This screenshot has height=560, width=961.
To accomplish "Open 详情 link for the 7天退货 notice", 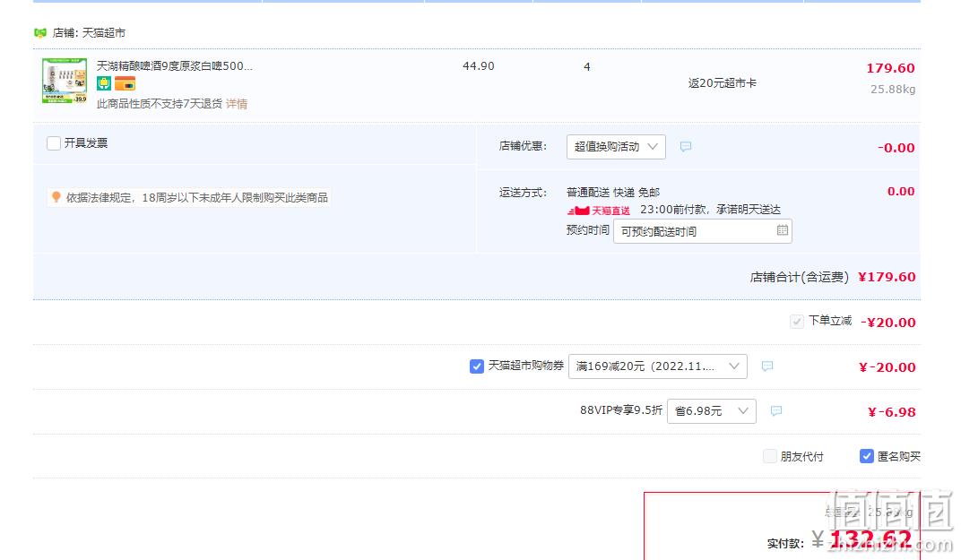I will 237,104.
